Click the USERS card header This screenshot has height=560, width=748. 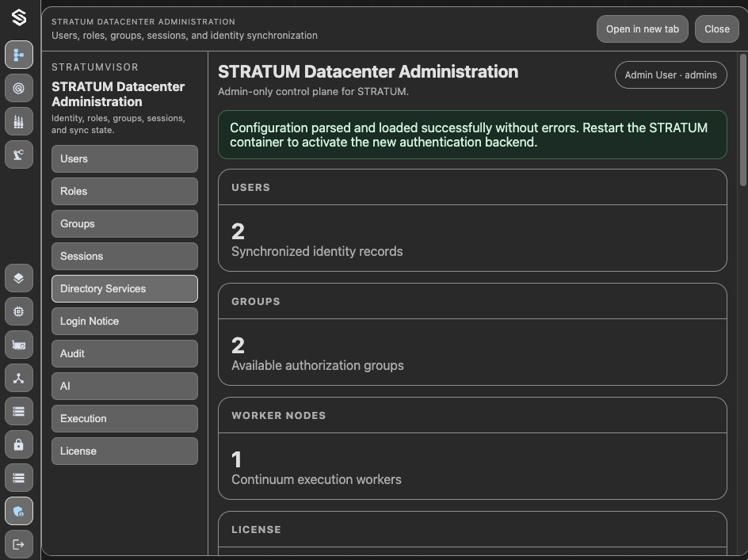click(472, 188)
